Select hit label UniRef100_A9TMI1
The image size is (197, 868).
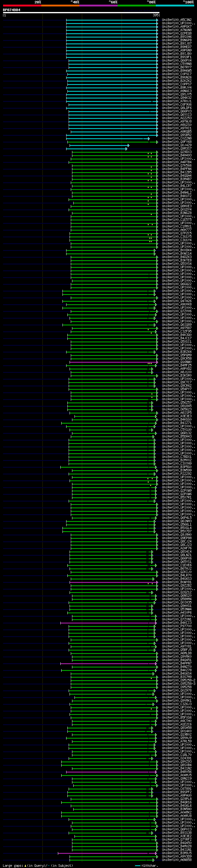(x=177, y=128)
